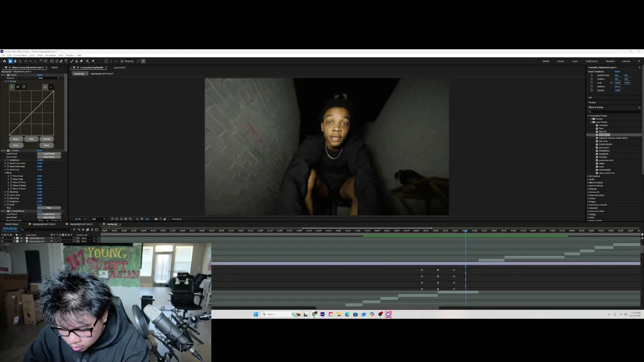Click the Help button in S_Flicker

(49, 208)
